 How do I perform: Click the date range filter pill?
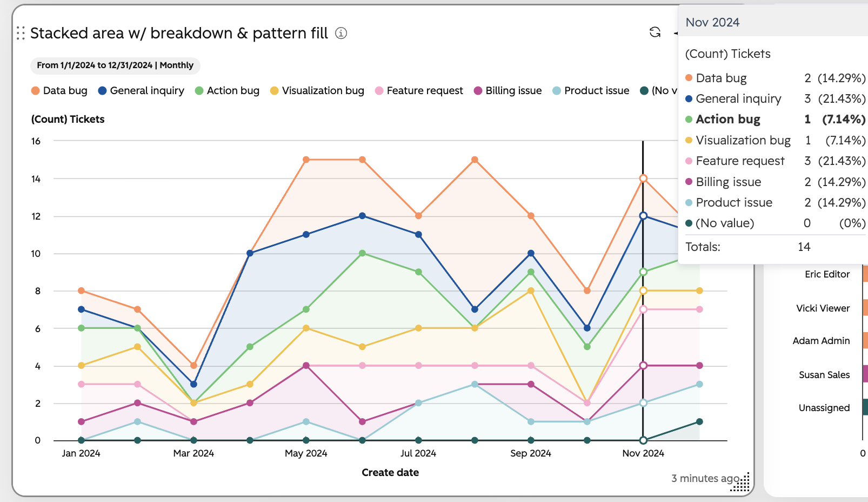point(115,65)
